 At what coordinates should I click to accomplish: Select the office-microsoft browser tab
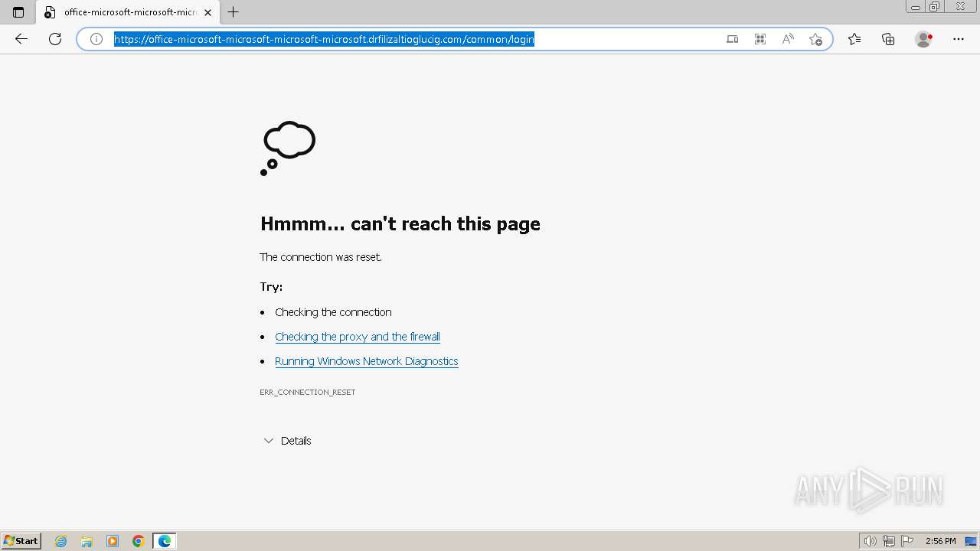(127, 12)
